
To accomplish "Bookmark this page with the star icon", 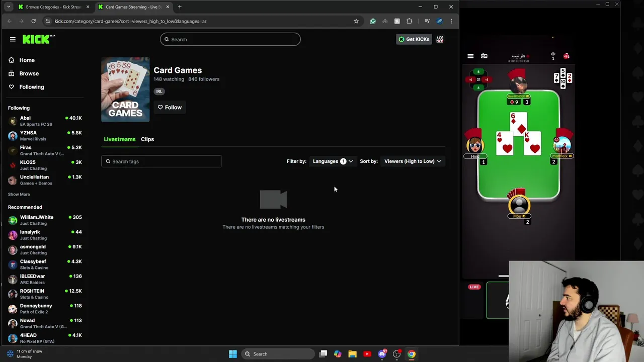I will pos(356,21).
